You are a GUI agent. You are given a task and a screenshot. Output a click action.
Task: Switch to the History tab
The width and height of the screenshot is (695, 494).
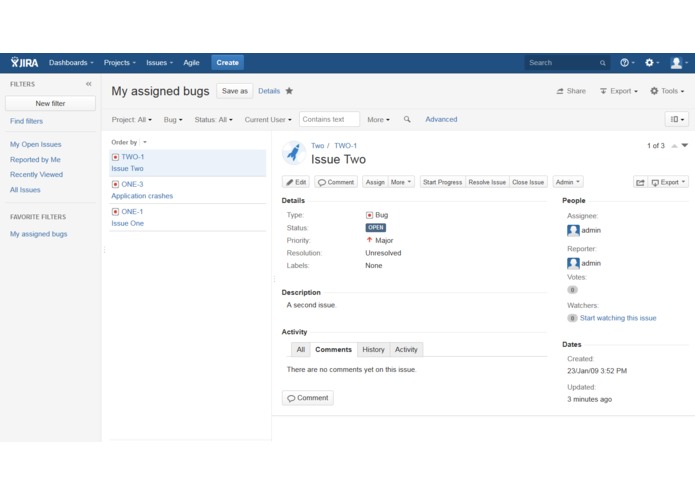point(373,350)
